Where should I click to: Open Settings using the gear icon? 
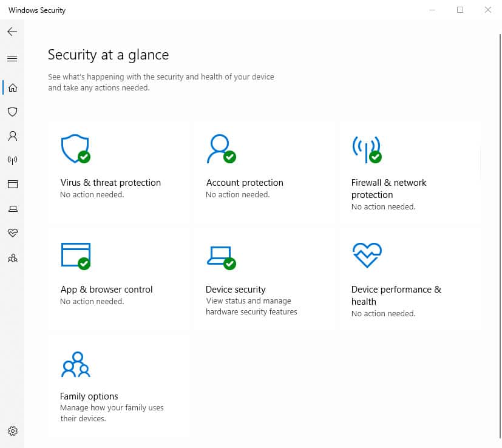pyautogui.click(x=12, y=431)
